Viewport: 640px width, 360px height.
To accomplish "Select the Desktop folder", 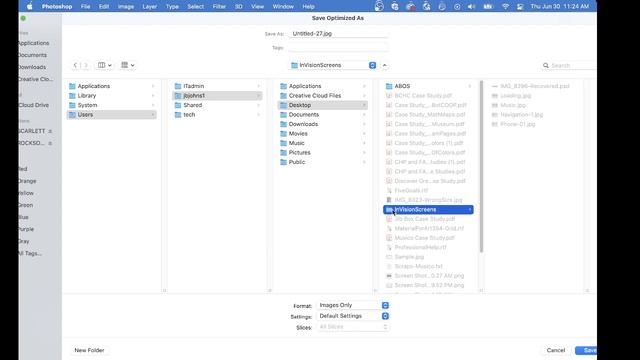I will [x=322, y=105].
